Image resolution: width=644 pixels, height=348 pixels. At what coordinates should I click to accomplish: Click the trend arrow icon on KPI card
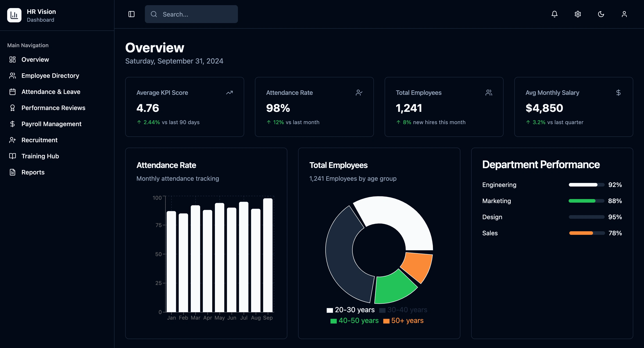coord(229,93)
